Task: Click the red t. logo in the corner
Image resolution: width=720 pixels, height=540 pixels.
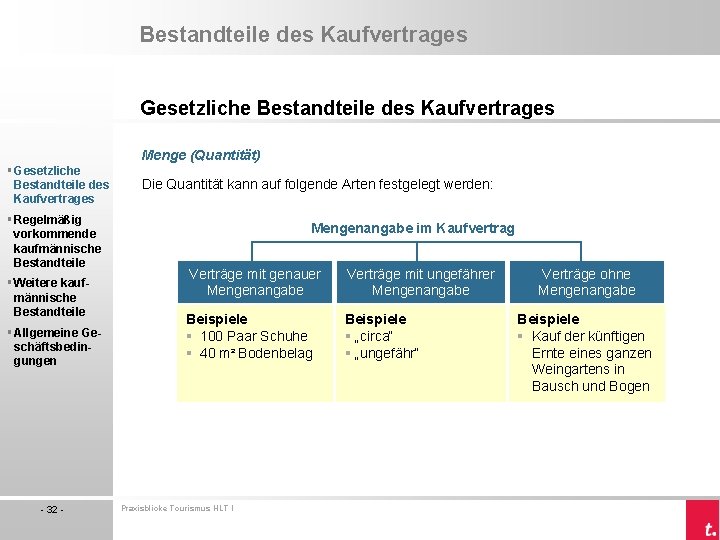Action: tap(703, 520)
